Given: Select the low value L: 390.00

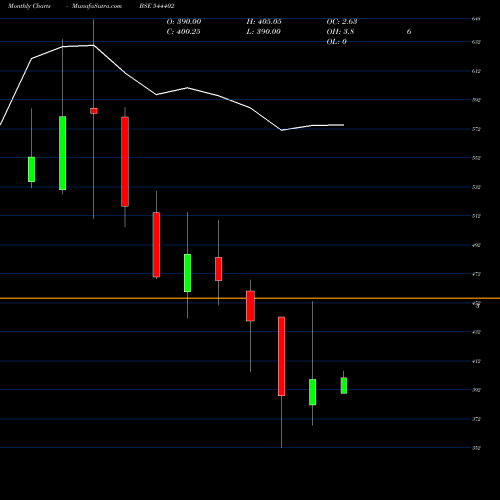Looking at the screenshot, I should tap(263, 32).
